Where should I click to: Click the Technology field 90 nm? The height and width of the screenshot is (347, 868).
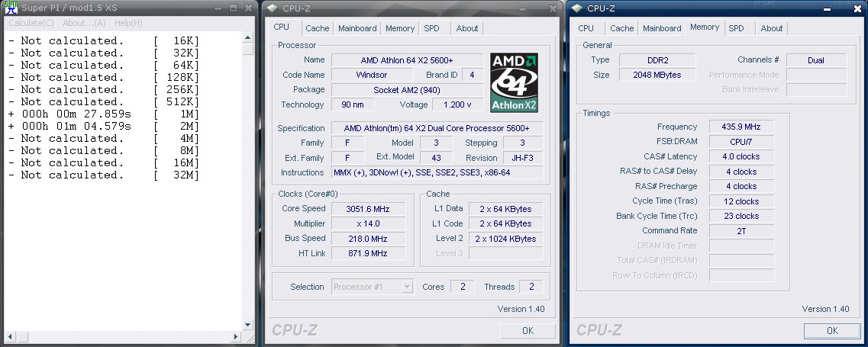click(x=353, y=104)
